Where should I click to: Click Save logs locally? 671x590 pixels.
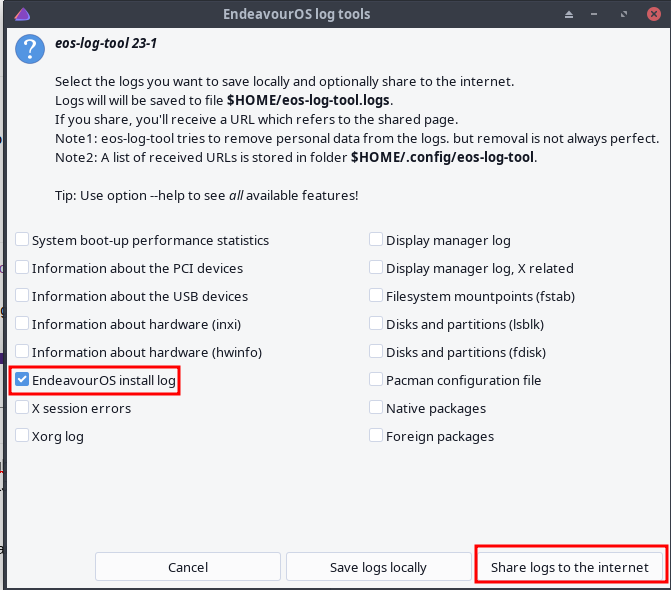point(378,567)
